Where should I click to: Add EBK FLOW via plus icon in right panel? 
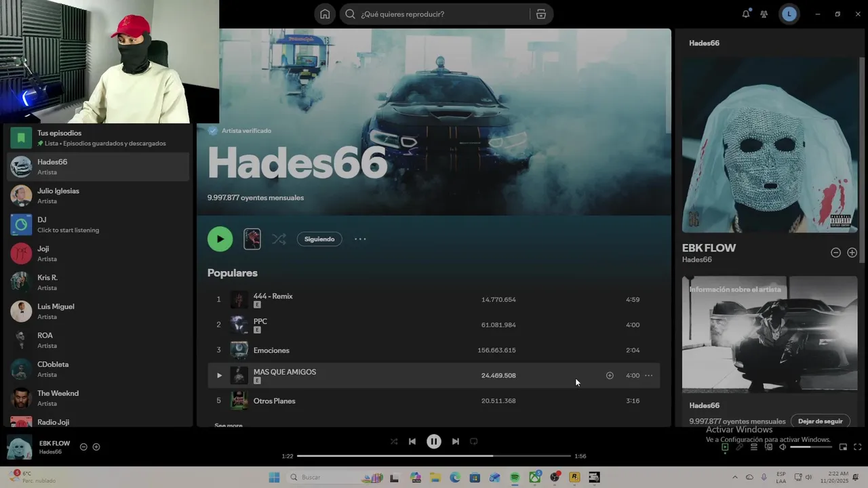click(x=852, y=253)
